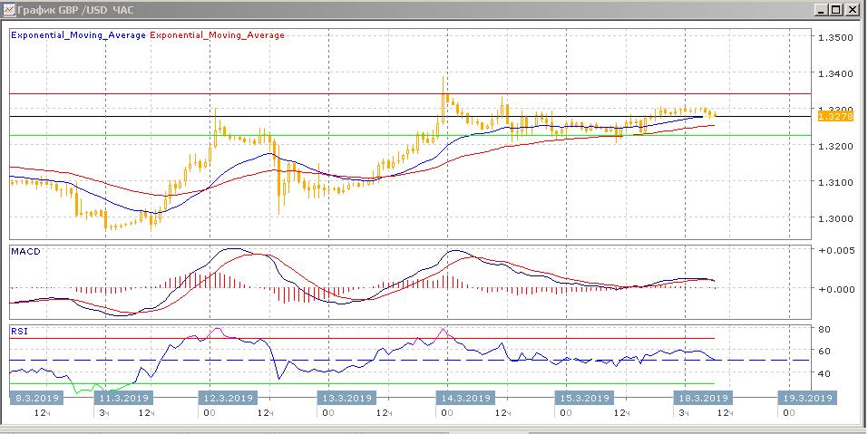Choose the 15.3.2019 date marker
Viewport: 868px width, 434px height.
pos(581,398)
